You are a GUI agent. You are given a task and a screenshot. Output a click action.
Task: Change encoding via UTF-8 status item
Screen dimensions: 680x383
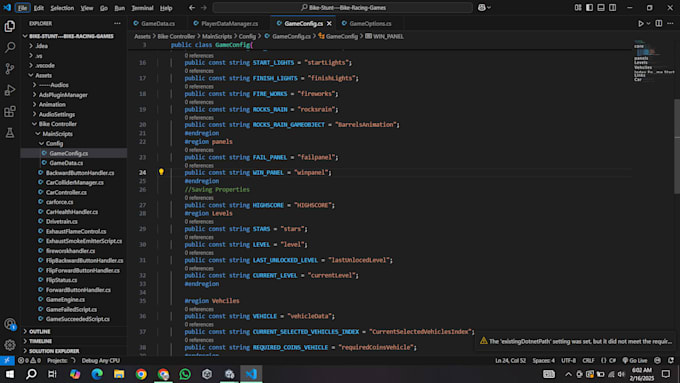(569, 360)
